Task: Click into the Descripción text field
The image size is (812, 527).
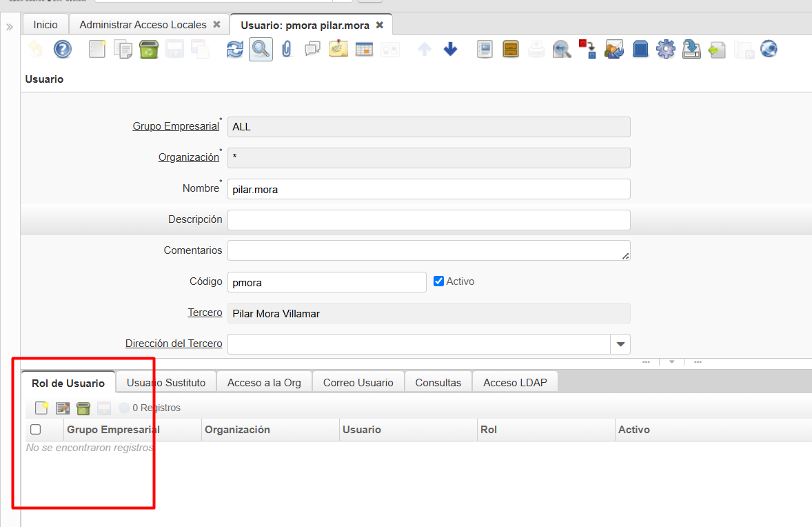Action: 428,219
